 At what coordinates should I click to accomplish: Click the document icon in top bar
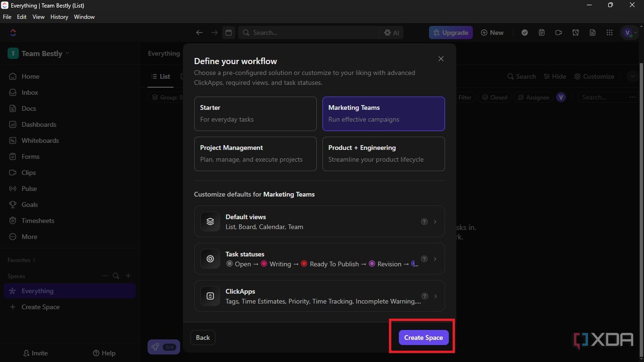[593, 33]
